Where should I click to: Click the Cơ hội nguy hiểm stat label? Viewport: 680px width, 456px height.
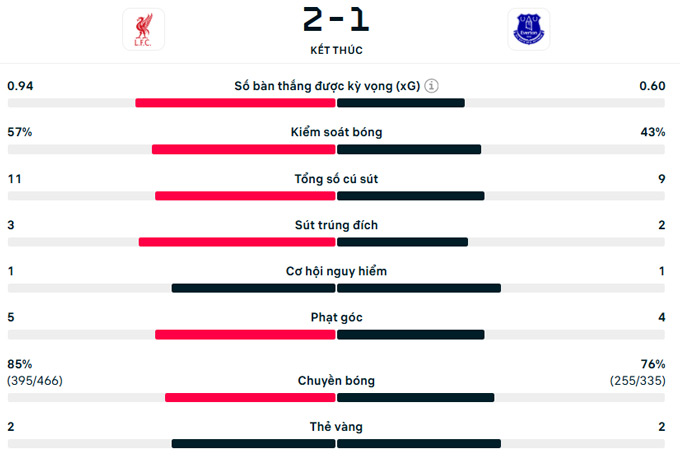click(x=336, y=271)
